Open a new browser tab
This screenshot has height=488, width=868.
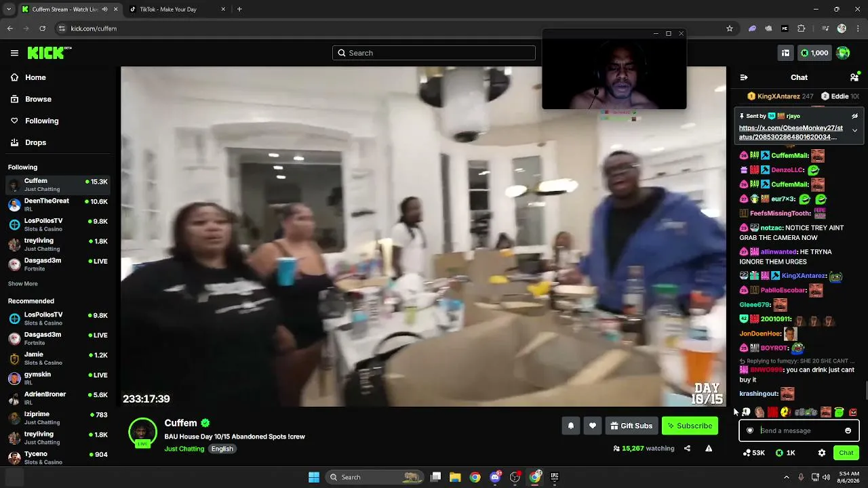click(x=239, y=9)
